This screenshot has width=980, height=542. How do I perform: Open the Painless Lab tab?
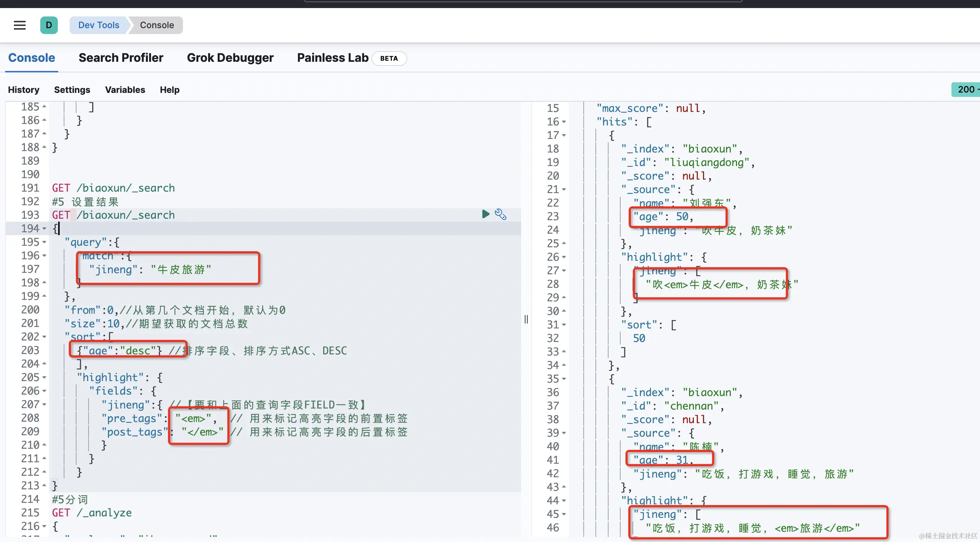click(333, 58)
